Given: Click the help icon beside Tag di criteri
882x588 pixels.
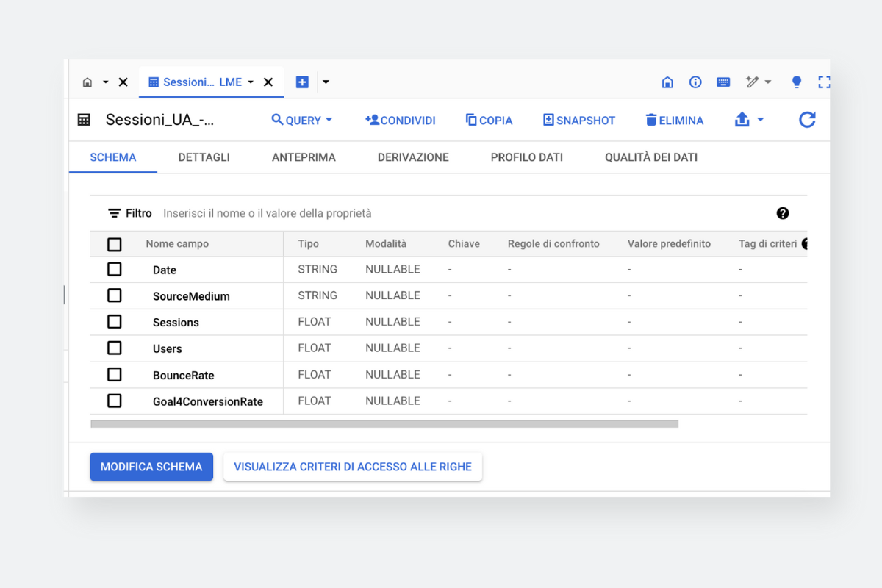Looking at the screenshot, I should 805,244.
